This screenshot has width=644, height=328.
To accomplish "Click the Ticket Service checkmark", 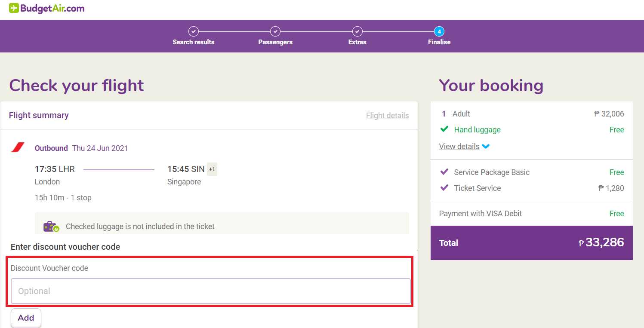I will coord(444,188).
